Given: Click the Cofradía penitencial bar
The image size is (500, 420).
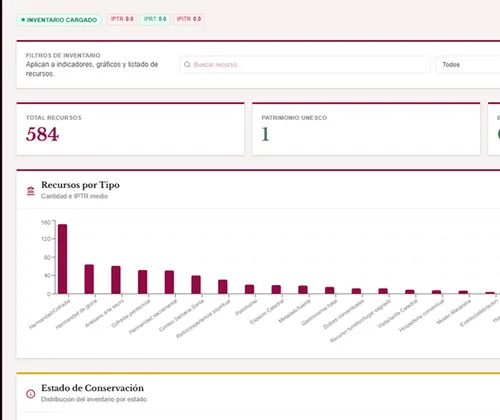Looking at the screenshot, I should [142, 282].
